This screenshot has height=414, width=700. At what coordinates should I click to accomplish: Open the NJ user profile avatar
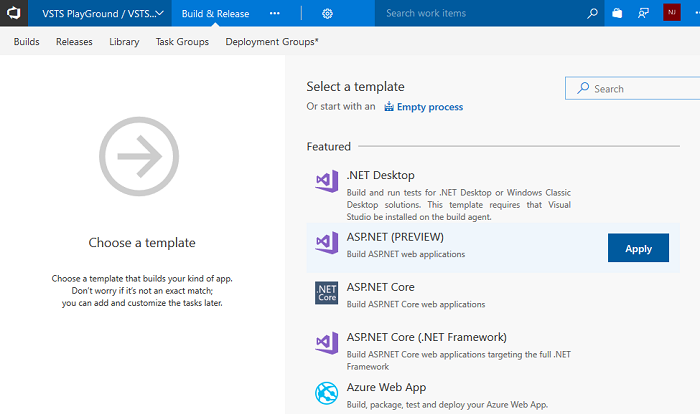[x=671, y=13]
